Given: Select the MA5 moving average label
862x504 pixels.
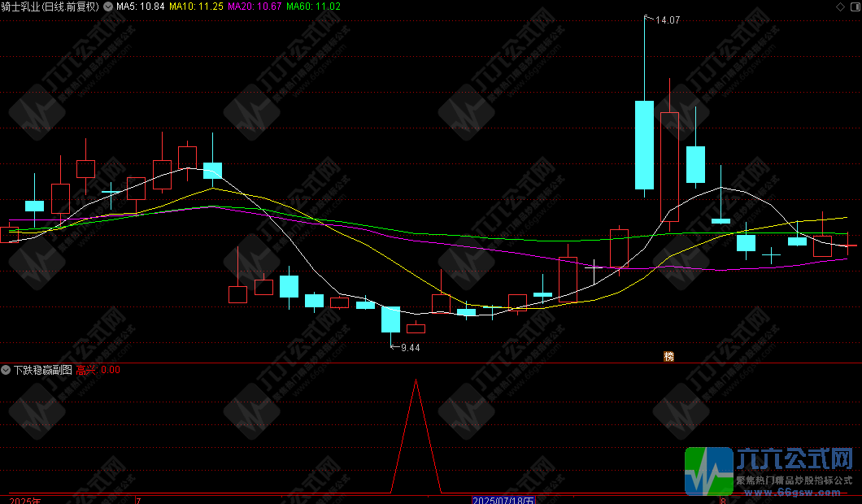Looking at the screenshot, I should [x=140, y=7].
